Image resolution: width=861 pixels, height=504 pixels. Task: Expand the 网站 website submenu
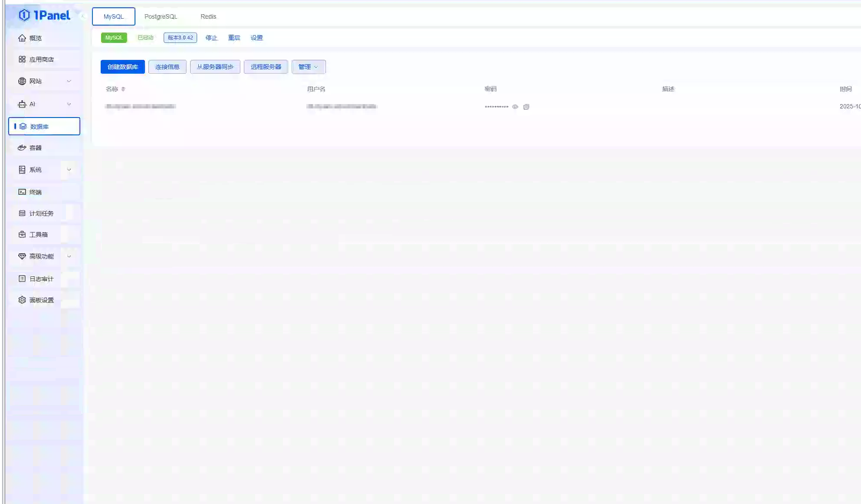(69, 82)
